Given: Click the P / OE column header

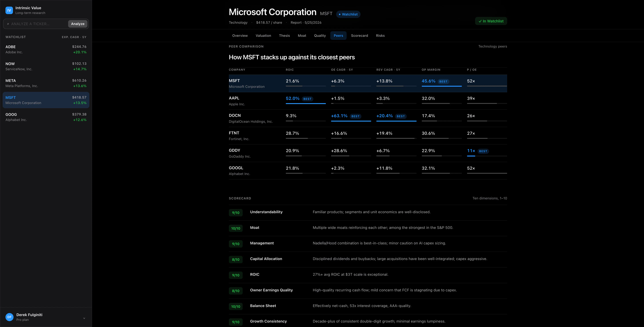Looking at the screenshot, I should pos(472,70).
